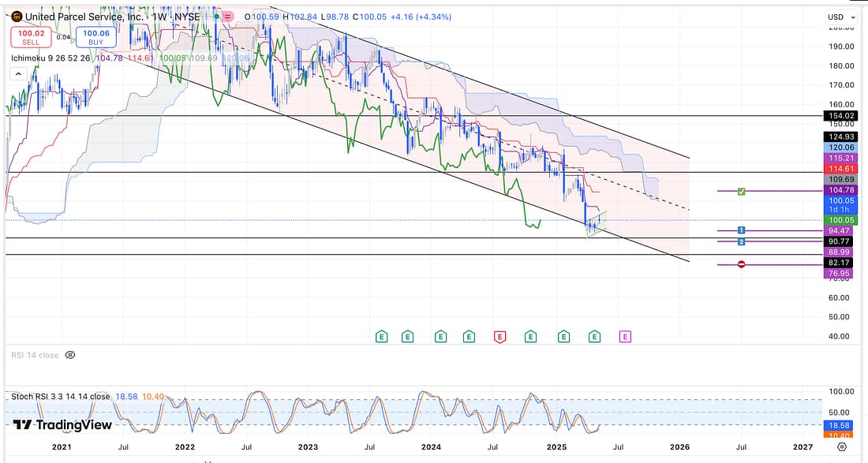Collapse the indicator legend with the chevron
The height and width of the screenshot is (463, 868).
17,73
